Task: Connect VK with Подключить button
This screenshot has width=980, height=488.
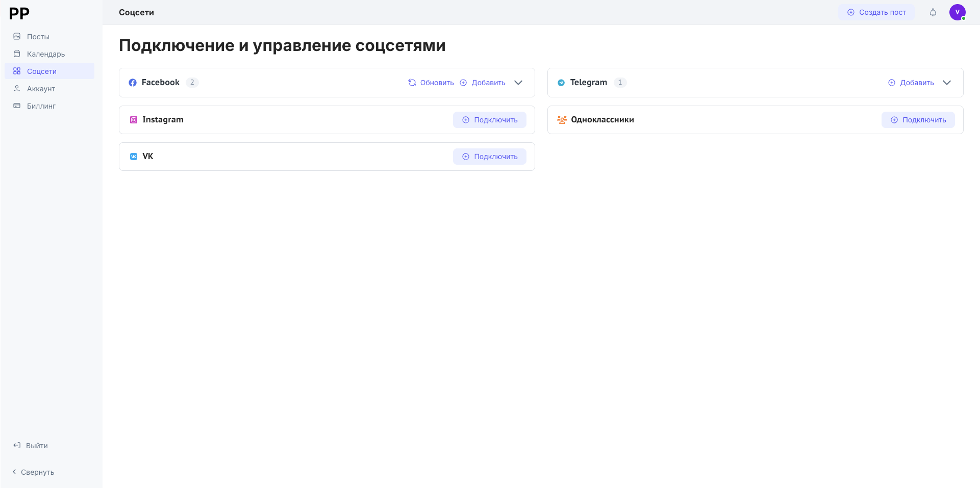Action: tap(490, 157)
